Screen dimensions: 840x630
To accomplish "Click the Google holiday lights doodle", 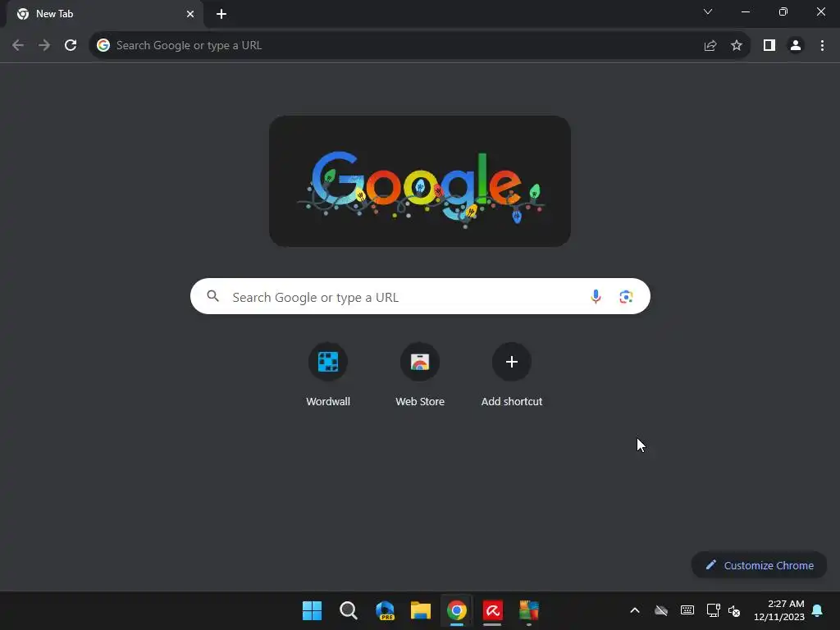I will click(x=420, y=181).
